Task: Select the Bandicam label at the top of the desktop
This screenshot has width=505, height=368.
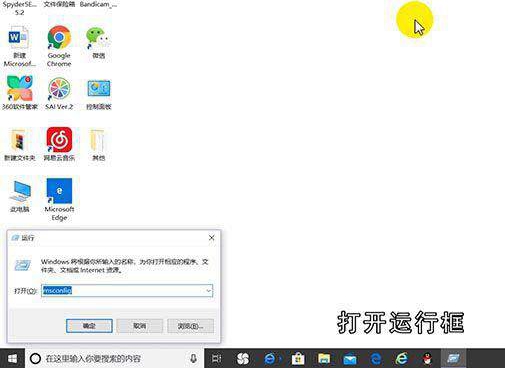Action: 98,4
